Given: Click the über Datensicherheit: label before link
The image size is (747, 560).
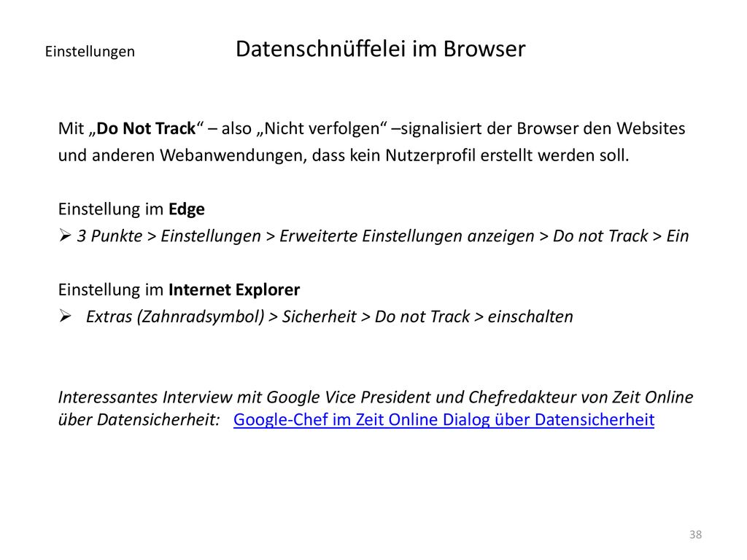Looking at the screenshot, I should point(139,419).
